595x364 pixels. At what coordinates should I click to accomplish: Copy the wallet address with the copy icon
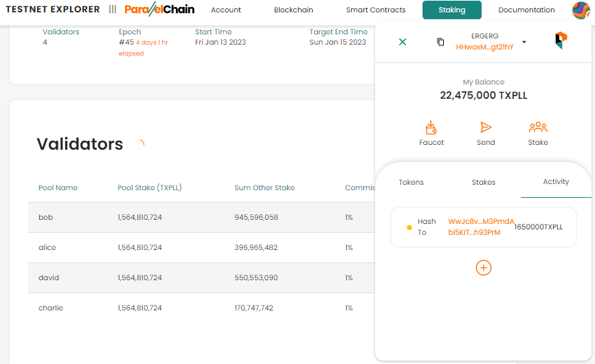[440, 42]
